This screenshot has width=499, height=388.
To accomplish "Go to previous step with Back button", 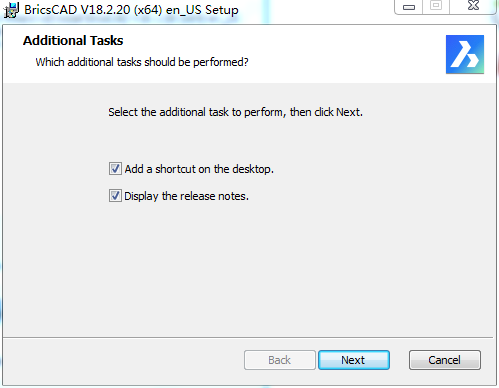I will pyautogui.click(x=280, y=360).
